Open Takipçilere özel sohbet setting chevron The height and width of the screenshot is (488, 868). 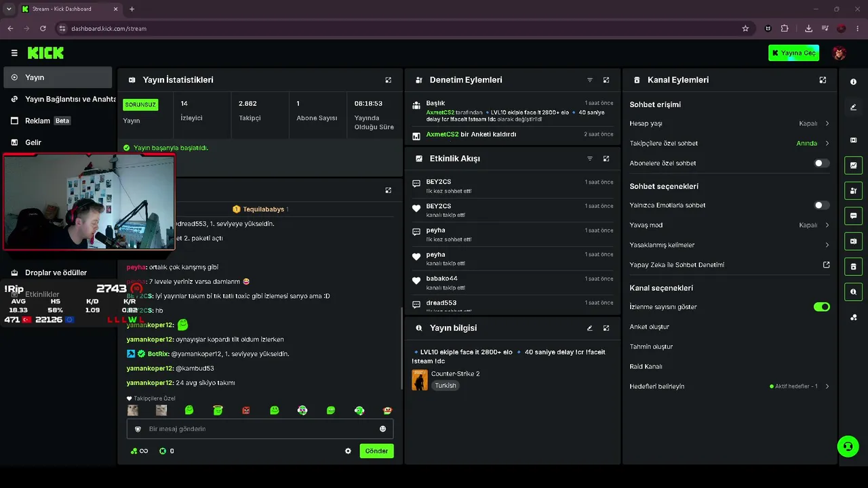pos(827,144)
